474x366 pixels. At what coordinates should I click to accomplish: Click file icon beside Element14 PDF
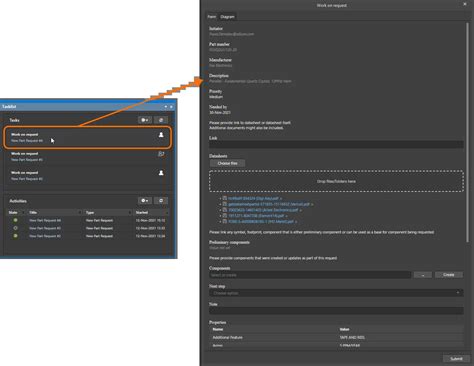[225, 216]
